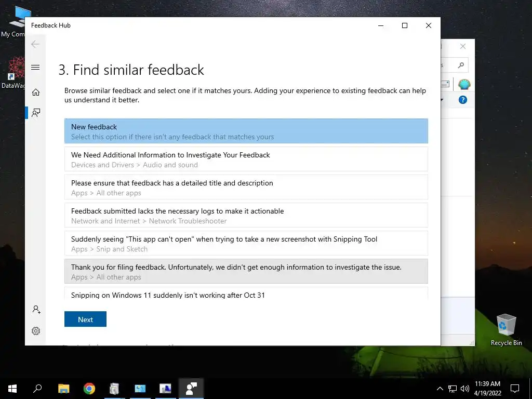Click the search magnifier in background window
This screenshot has height=399, width=532.
(461, 65)
